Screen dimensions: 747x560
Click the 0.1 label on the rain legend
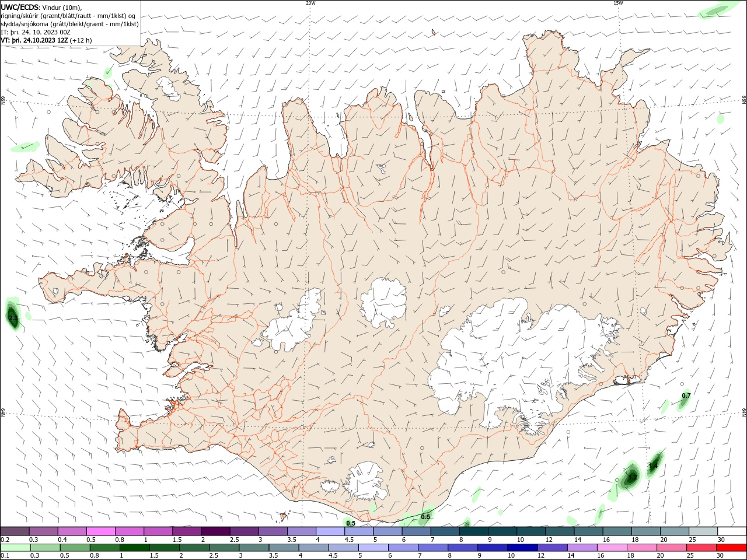5,556
